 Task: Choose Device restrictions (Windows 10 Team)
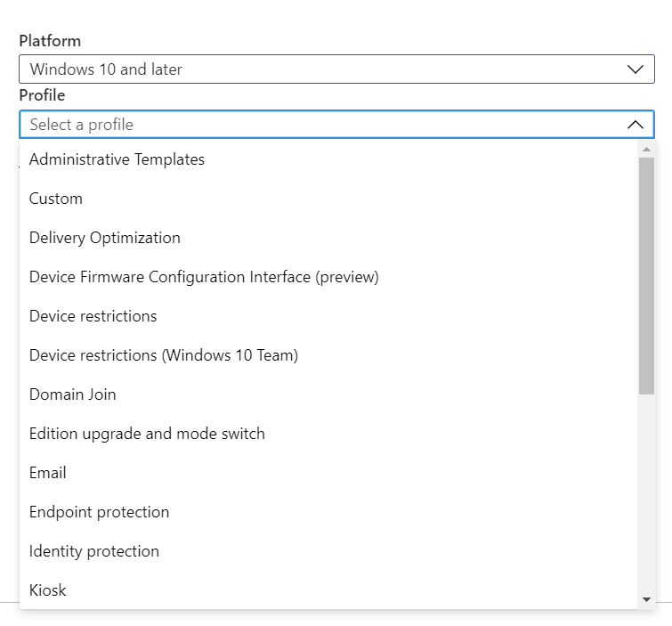(164, 355)
